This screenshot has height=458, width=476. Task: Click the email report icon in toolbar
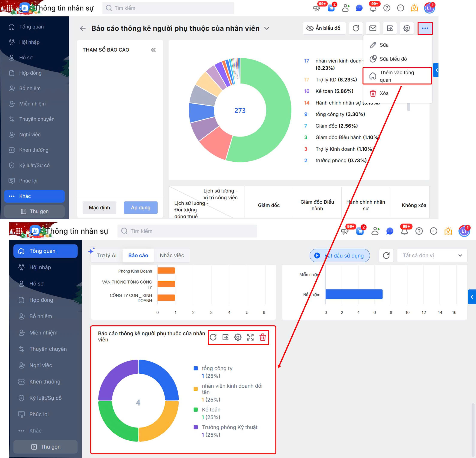pyautogui.click(x=372, y=28)
